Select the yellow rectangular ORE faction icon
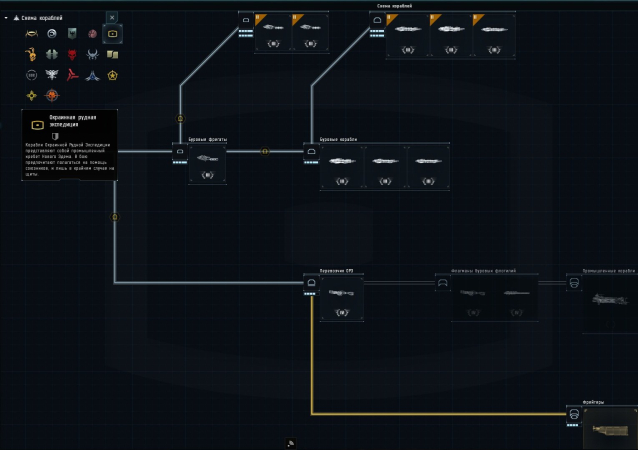The image size is (638, 450). coord(112,34)
